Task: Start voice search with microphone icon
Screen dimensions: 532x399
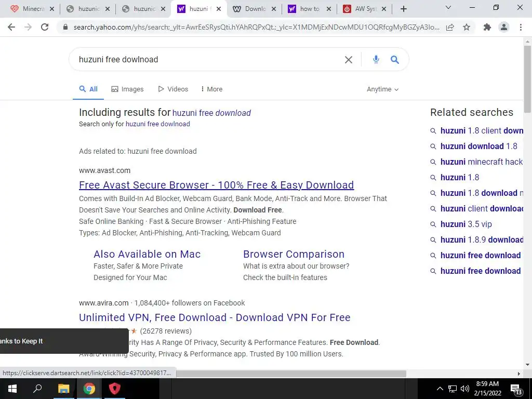Action: pos(376,60)
